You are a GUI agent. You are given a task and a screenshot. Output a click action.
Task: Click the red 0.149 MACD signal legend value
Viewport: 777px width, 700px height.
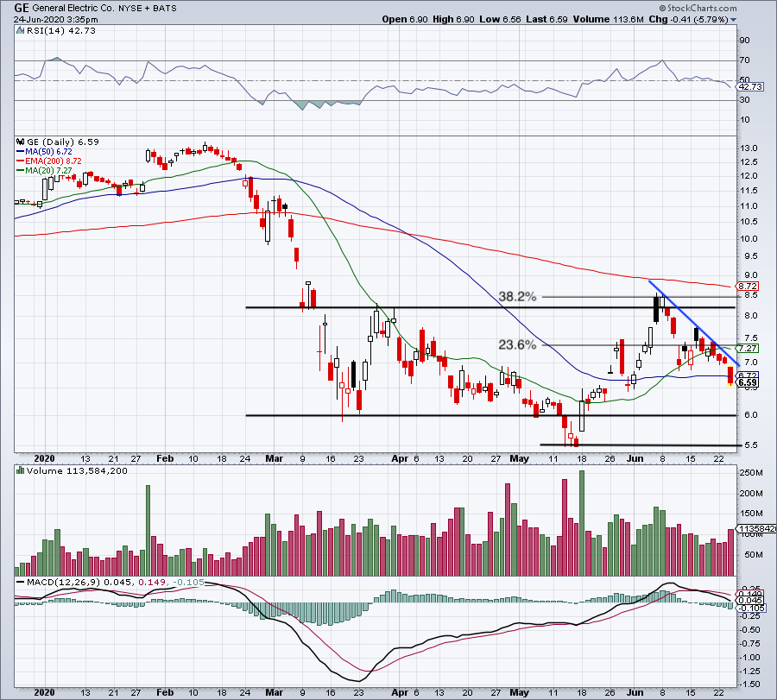[152, 582]
